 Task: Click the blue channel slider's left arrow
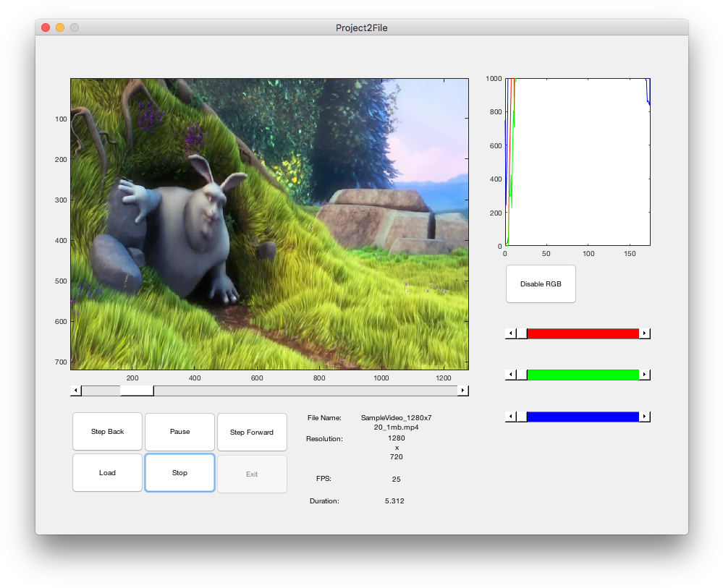(x=510, y=417)
